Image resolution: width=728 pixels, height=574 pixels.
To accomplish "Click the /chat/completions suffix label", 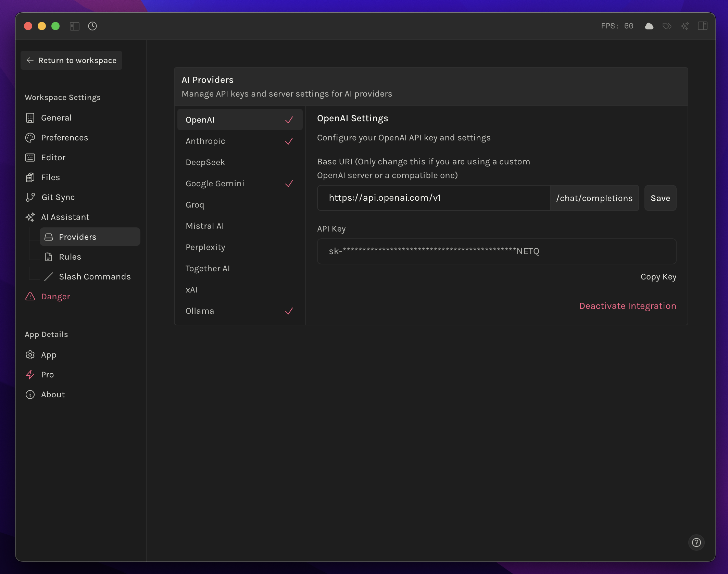I will click(x=594, y=198).
